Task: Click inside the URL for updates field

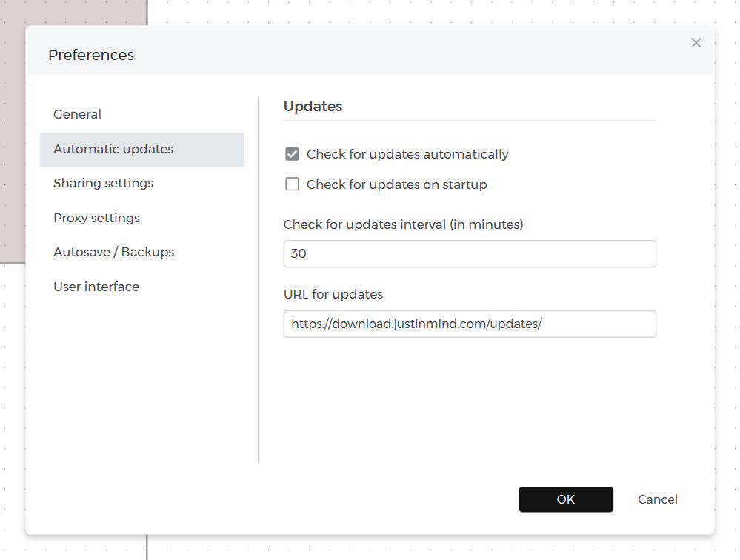Action: [x=470, y=324]
